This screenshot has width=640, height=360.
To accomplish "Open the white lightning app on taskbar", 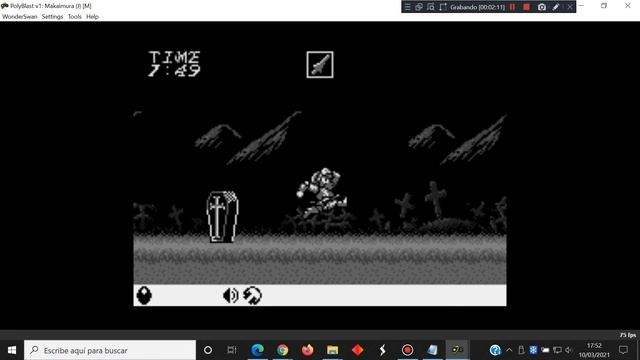I will pyautogui.click(x=382, y=350).
